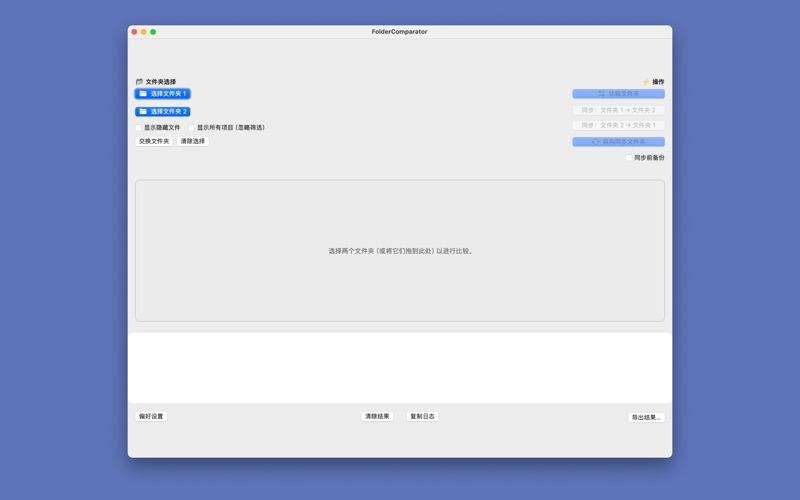This screenshot has width=800, height=500.
Task: Click the 比较文件夹 button
Action: [618, 94]
